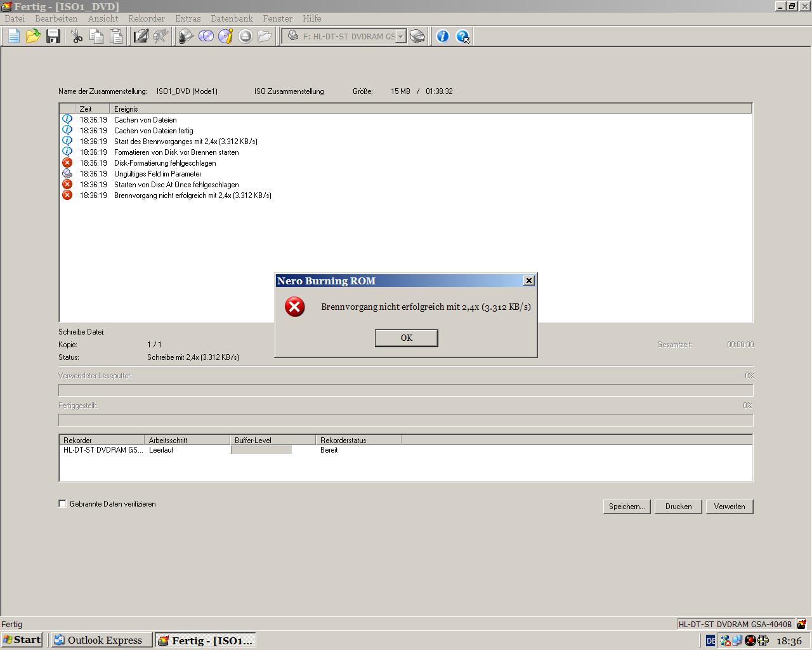The height and width of the screenshot is (650, 812).
Task: Close the Nero Burning ROM dialog
Action: click(x=528, y=281)
